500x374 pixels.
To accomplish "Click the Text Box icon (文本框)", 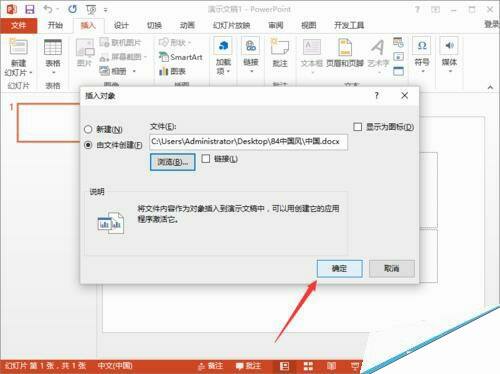I will 312,48.
